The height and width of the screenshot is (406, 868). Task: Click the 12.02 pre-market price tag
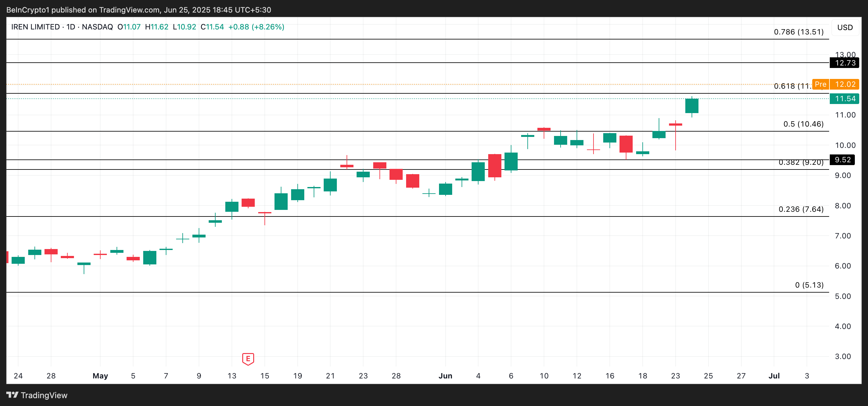click(845, 84)
